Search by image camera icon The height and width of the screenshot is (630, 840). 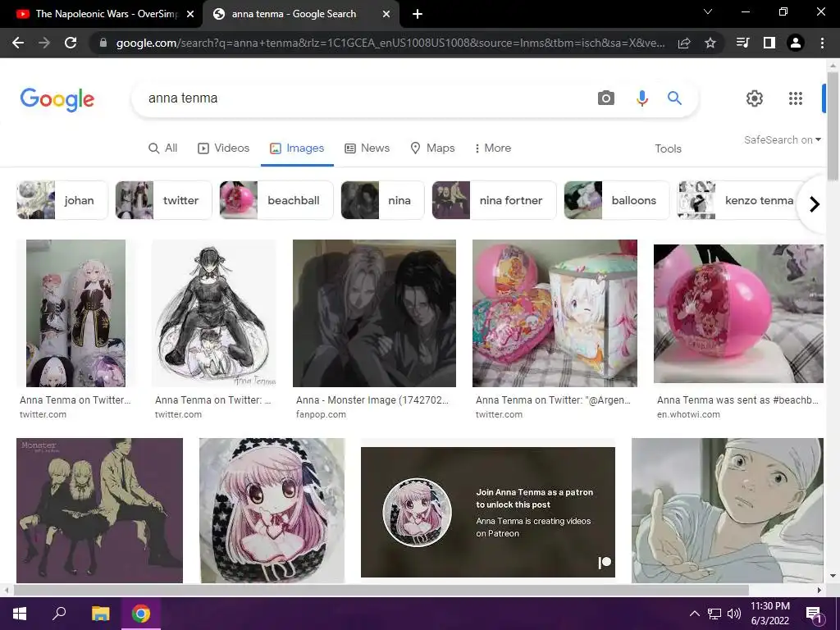tap(606, 98)
